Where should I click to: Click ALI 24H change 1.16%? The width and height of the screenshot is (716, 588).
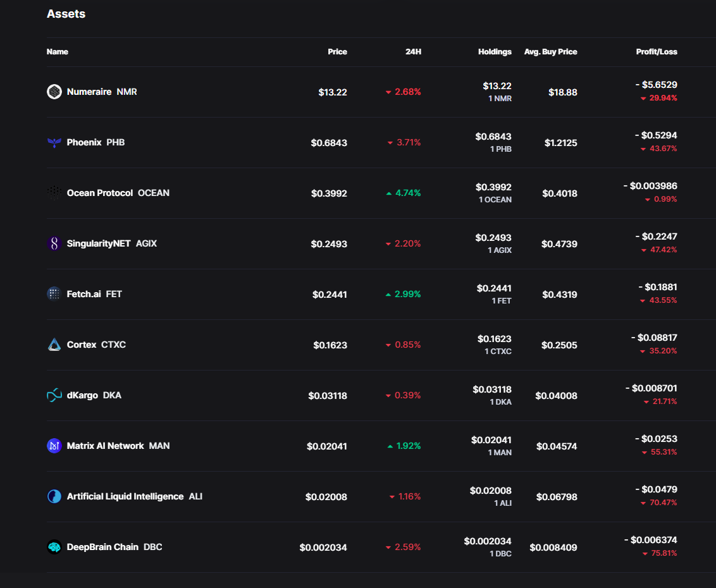click(x=405, y=496)
